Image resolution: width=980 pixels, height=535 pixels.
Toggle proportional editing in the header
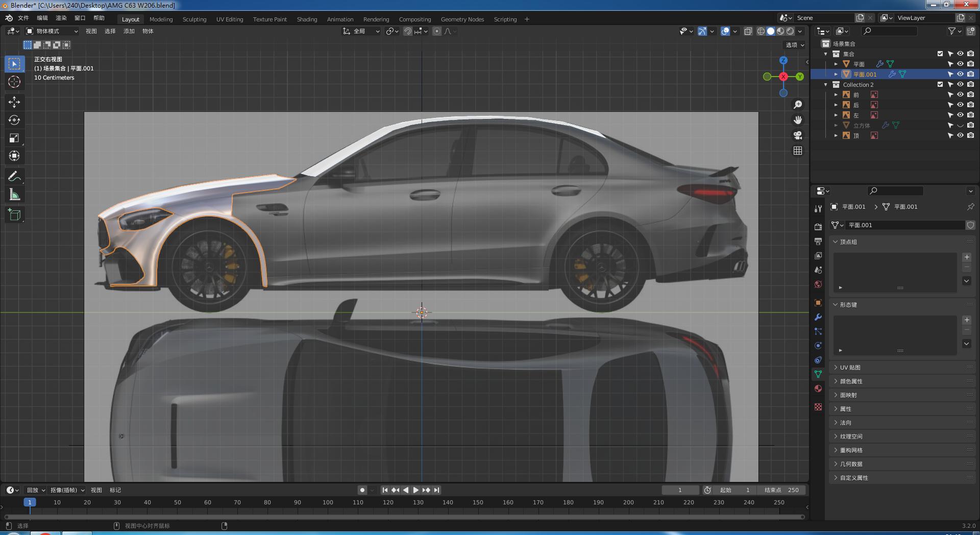pyautogui.click(x=437, y=31)
